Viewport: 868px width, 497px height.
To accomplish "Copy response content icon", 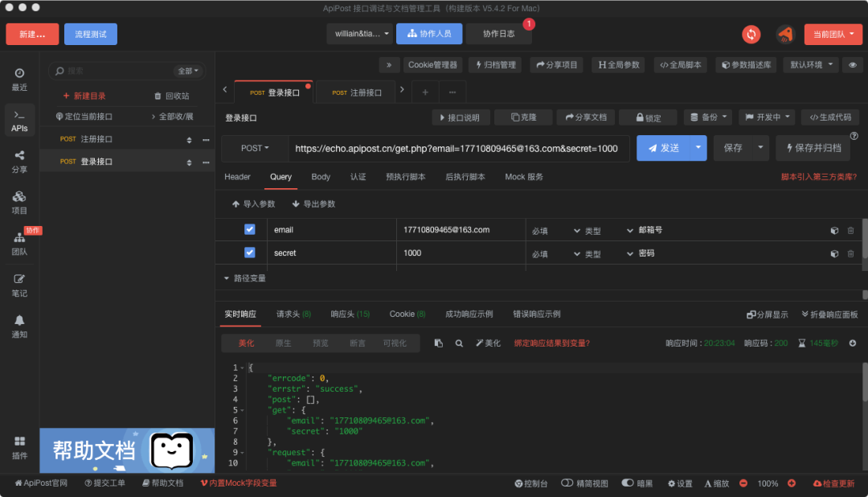I will click(x=439, y=343).
